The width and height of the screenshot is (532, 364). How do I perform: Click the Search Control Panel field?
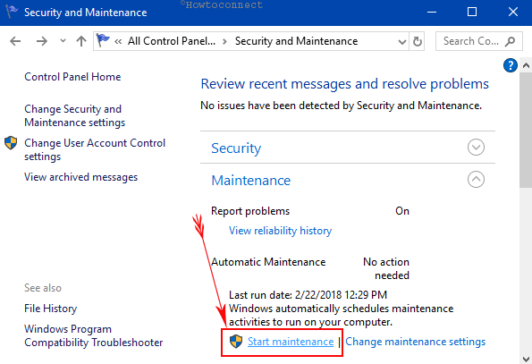point(478,41)
